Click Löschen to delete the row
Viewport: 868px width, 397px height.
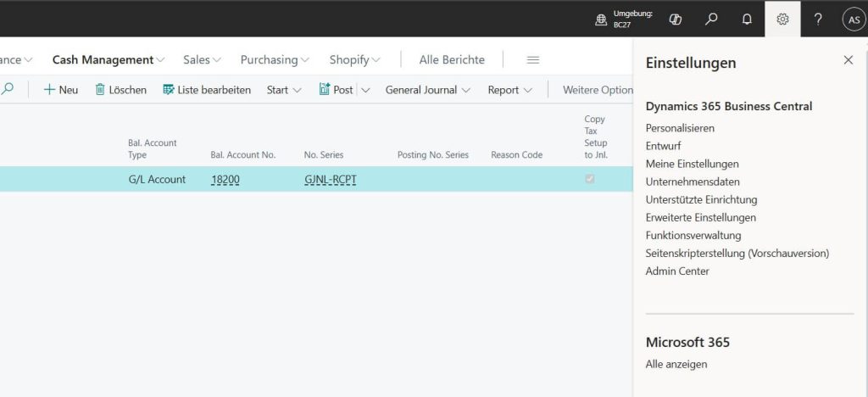tap(120, 90)
